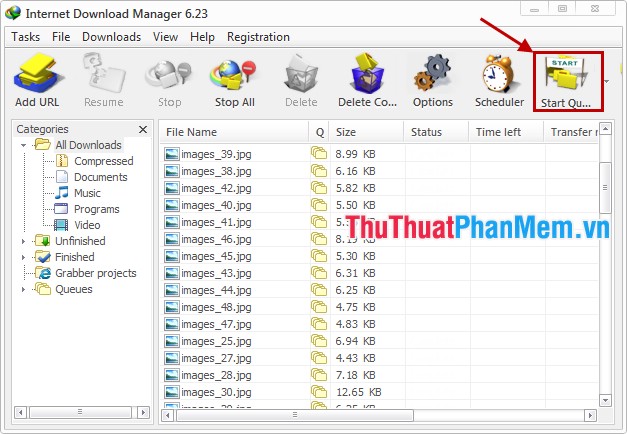Viewport: 627px width, 434px height.
Task: Click the queue icon for images_27.jpg
Action: (x=319, y=358)
